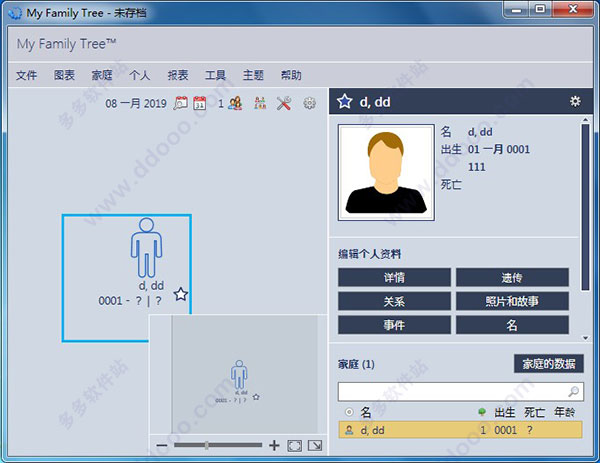The width and height of the screenshot is (600, 463).
Task: Sort by the 出生 column header
Action: pos(505,412)
